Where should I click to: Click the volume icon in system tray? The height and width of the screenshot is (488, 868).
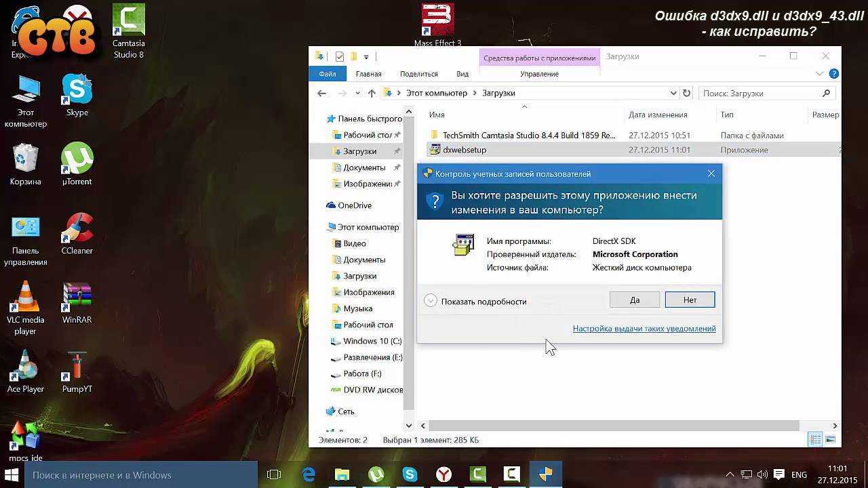coord(762,475)
